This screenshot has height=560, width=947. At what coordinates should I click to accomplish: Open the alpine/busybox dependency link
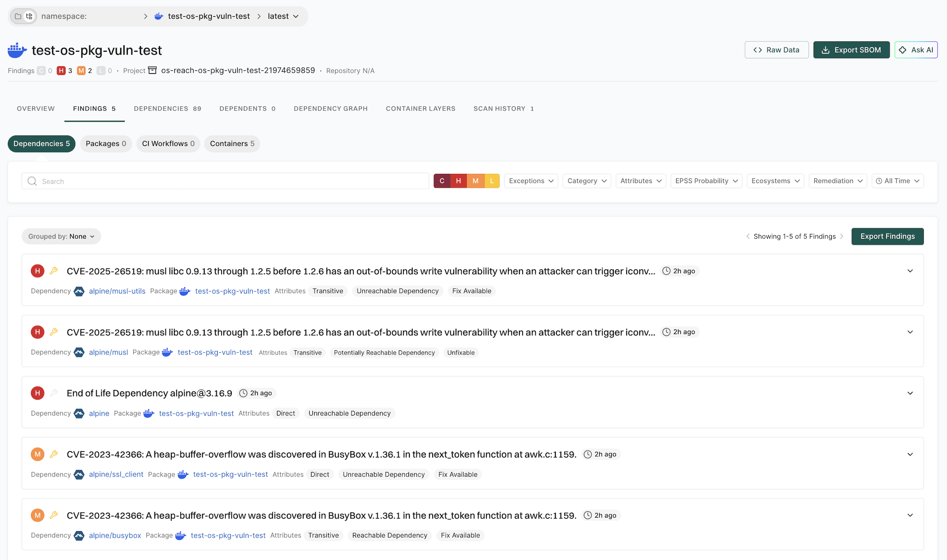[115, 535]
